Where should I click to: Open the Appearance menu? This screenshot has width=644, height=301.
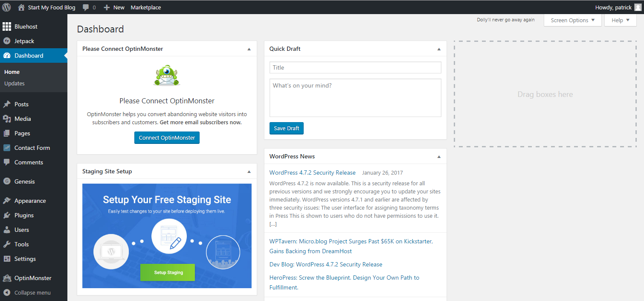(x=30, y=201)
